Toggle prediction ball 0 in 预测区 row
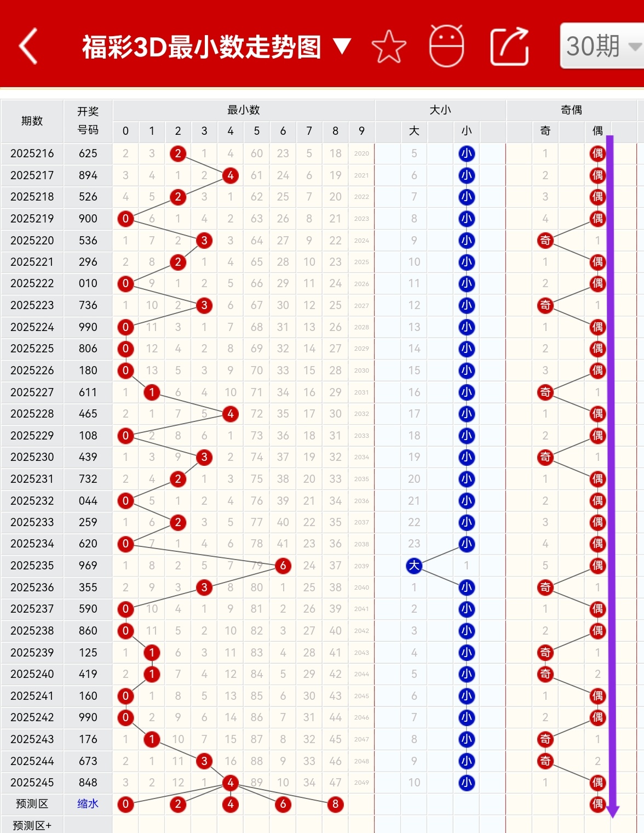The height and width of the screenshot is (833, 644). pyautogui.click(x=125, y=804)
